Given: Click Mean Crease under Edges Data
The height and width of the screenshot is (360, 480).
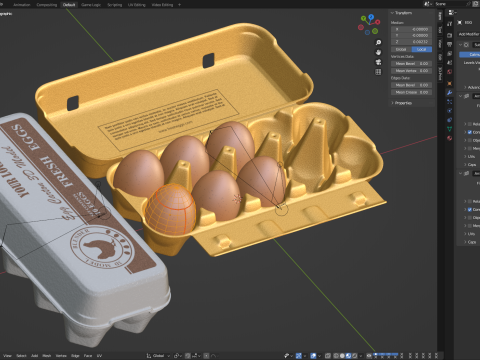Looking at the screenshot, I should (x=411, y=92).
